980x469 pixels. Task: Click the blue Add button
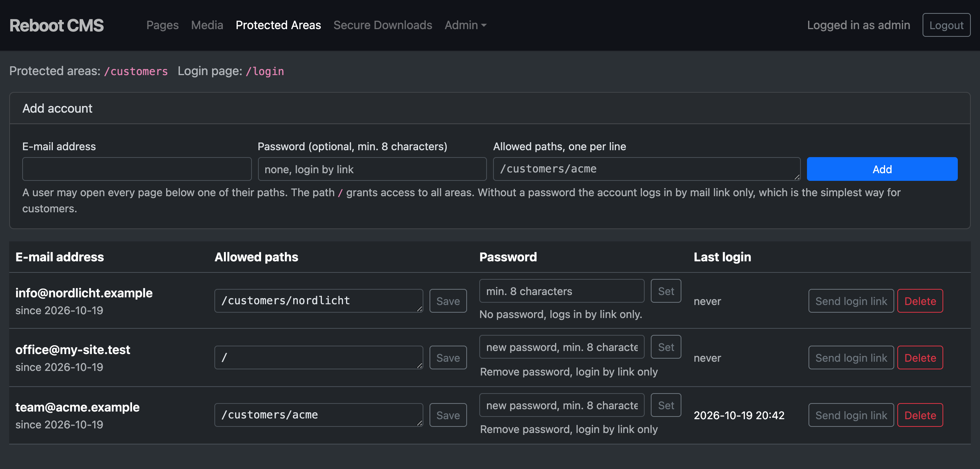[x=882, y=169]
